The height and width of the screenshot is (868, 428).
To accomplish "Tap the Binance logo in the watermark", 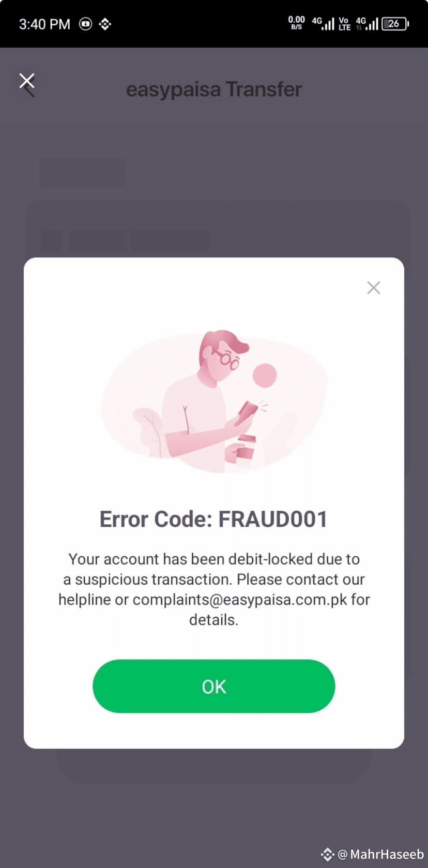I will 327,855.
